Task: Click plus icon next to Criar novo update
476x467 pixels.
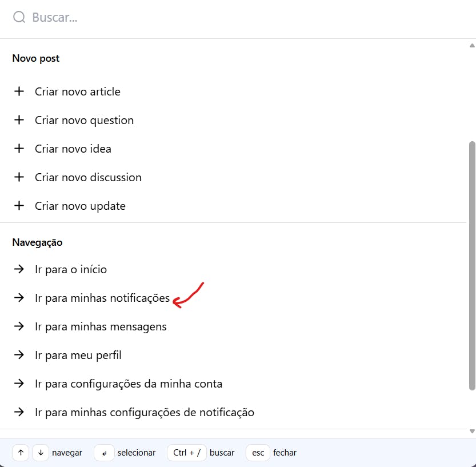Action: (19, 206)
